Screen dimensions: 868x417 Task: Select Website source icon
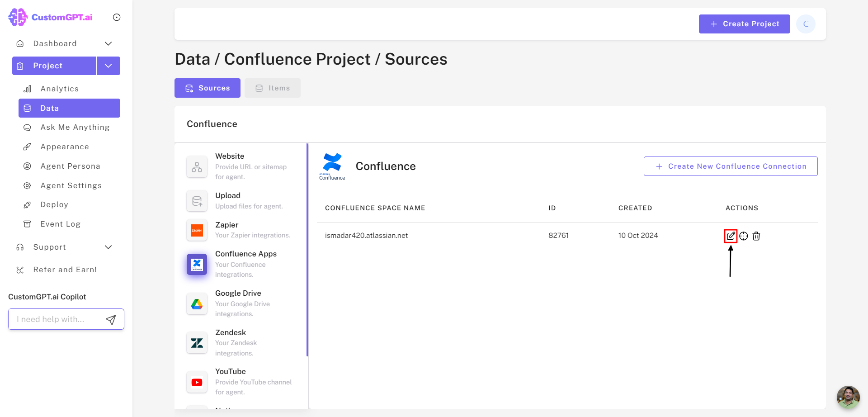[197, 167]
